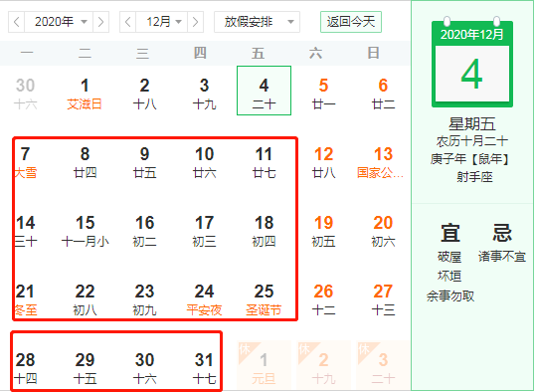This screenshot has height=392, width=536.
Task: Go to next year arrow
Action: pyautogui.click(x=100, y=22)
